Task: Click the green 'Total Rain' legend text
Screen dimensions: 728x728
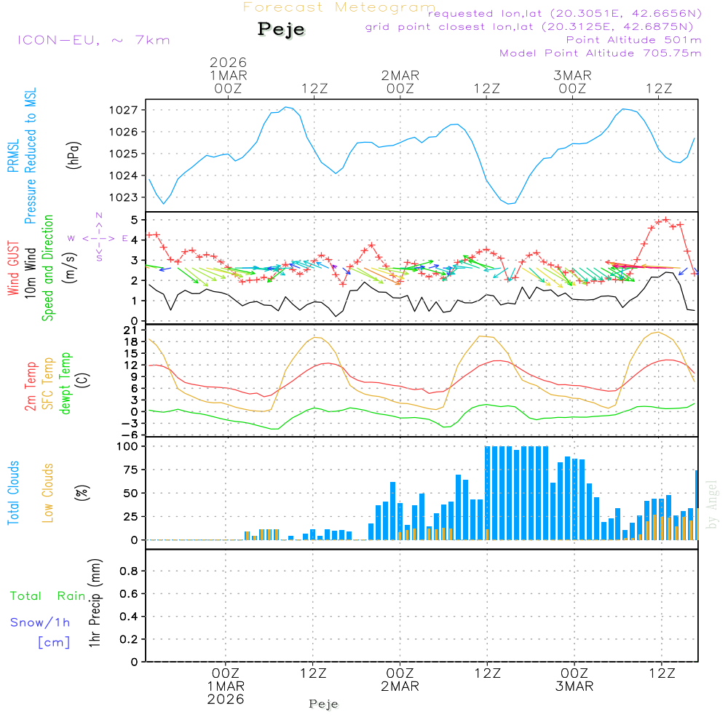Action: coord(47,596)
